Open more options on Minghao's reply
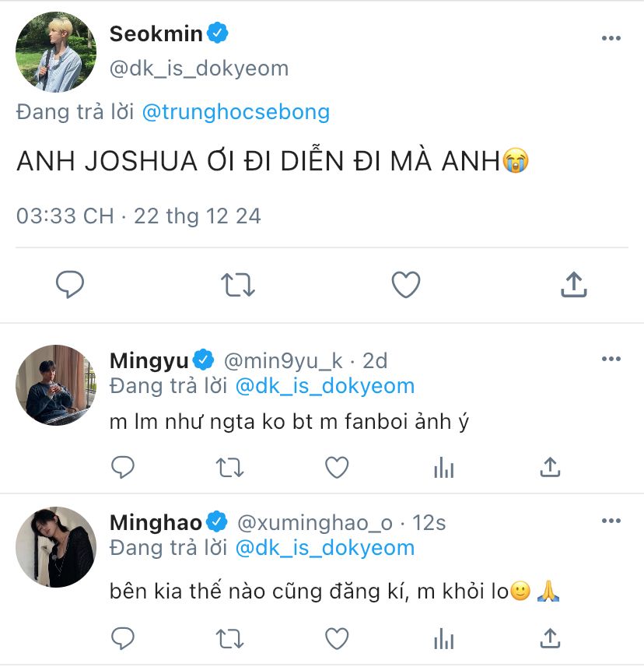 tap(611, 520)
